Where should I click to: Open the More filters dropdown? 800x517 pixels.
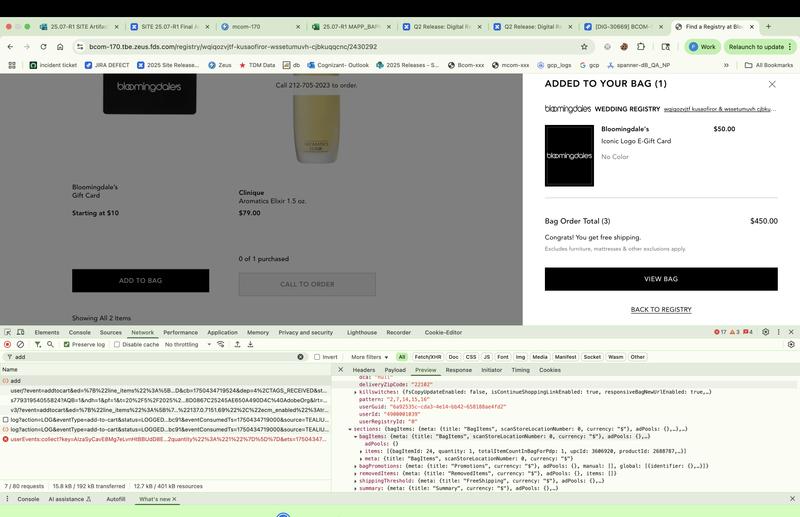coord(369,357)
